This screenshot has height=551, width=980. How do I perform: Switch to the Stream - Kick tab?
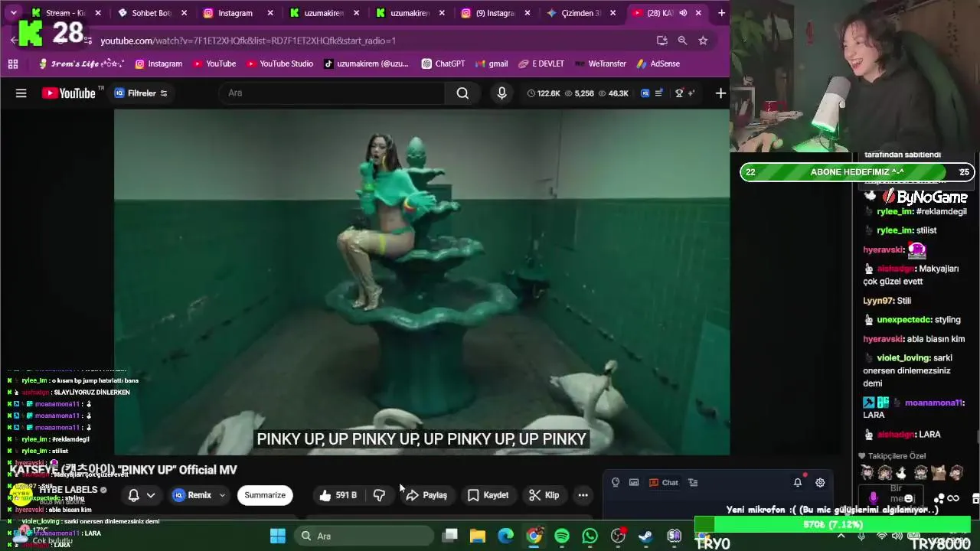65,13
